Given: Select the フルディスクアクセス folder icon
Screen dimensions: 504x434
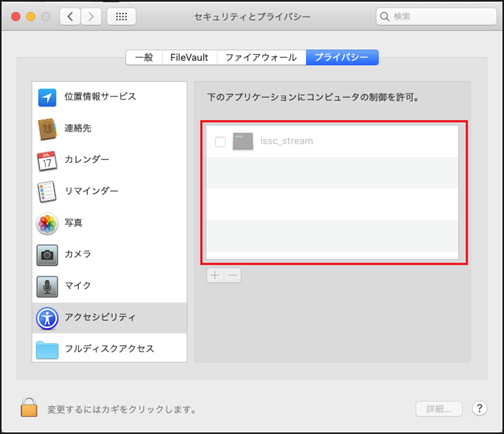Looking at the screenshot, I should coord(47,350).
